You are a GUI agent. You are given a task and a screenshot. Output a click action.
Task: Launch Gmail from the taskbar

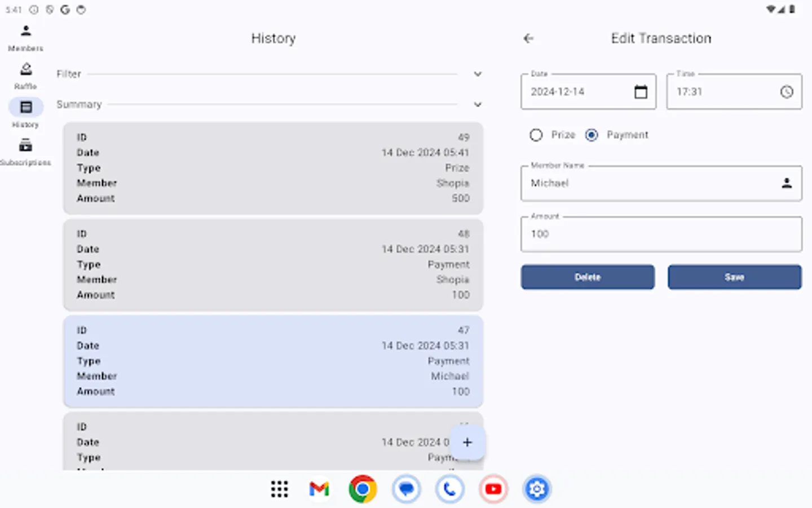[319, 489]
